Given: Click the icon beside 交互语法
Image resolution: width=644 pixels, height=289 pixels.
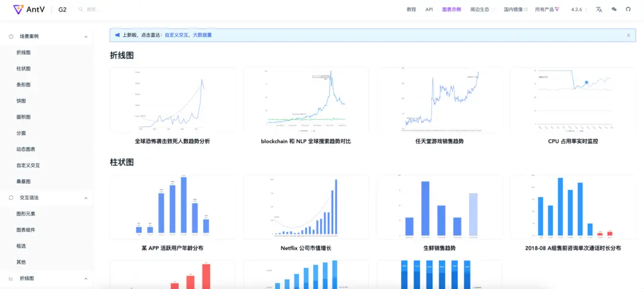Looking at the screenshot, I should 11,198.
